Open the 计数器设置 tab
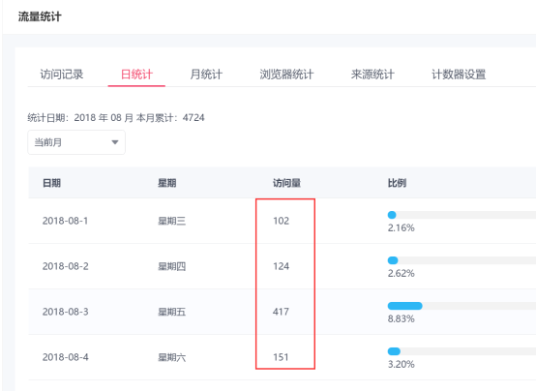 tap(459, 75)
